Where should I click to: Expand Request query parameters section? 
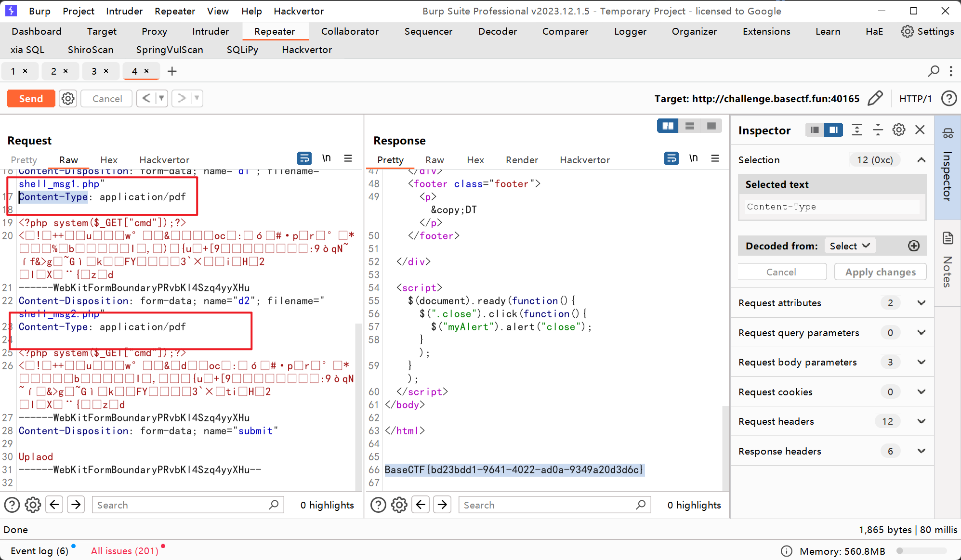[x=832, y=333]
